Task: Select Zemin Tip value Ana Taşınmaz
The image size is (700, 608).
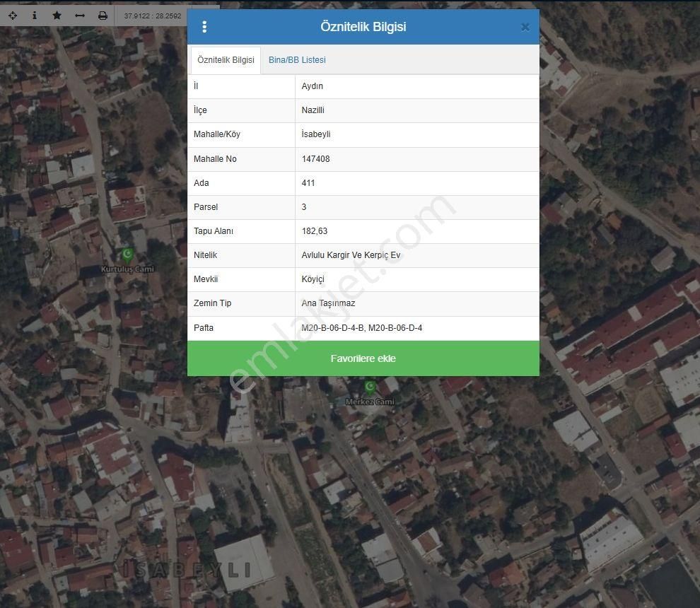Action: [328, 303]
